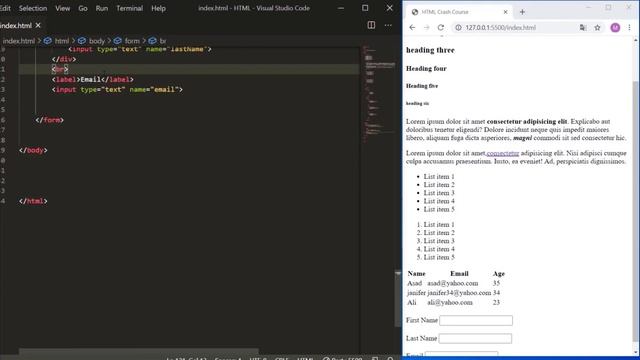Bookmark this page with the star icon
Image resolution: width=640 pixels, height=360 pixels.
pos(597,27)
